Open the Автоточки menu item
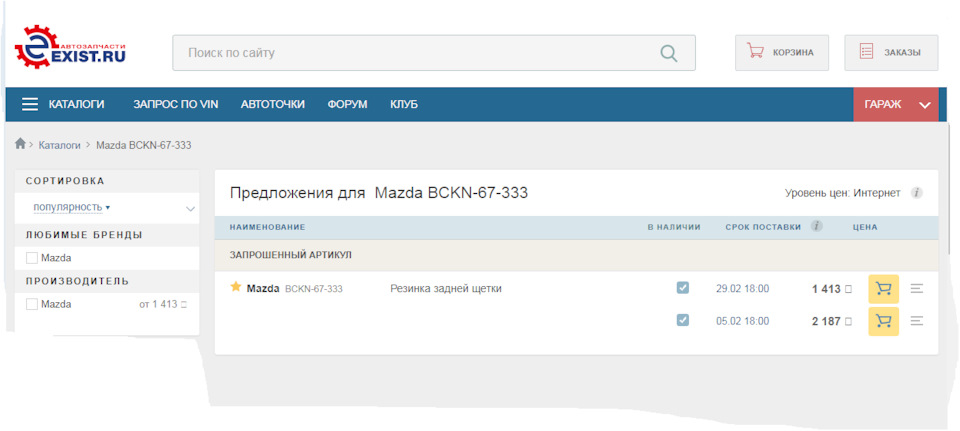Image resolution: width=960 pixels, height=431 pixels. (272, 104)
